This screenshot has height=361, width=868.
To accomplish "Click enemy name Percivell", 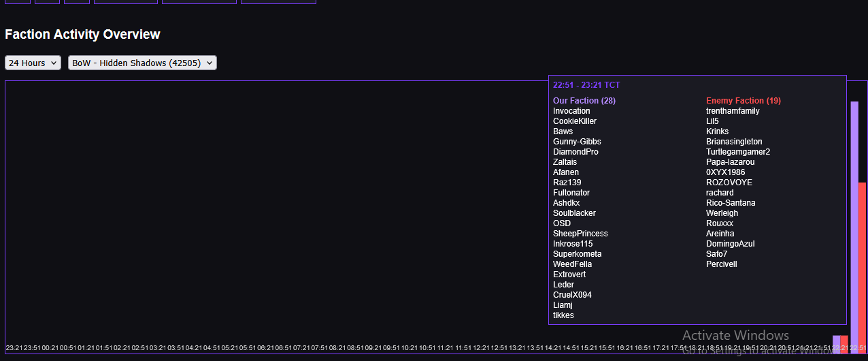I will [721, 264].
